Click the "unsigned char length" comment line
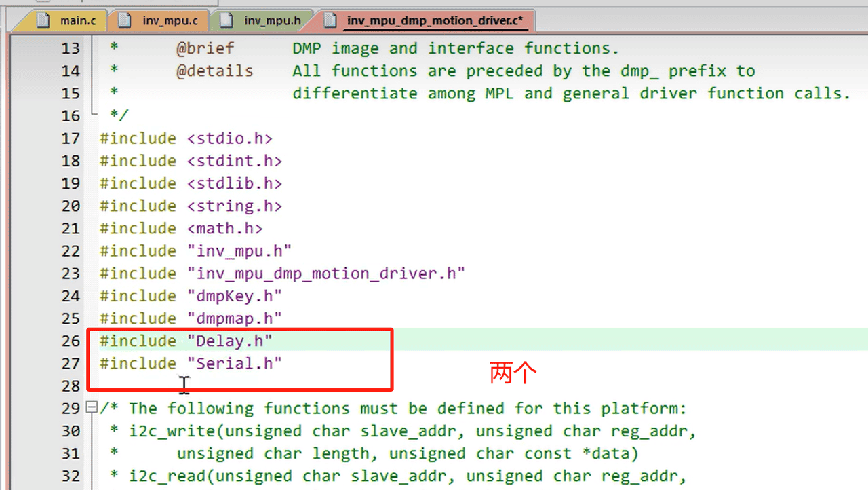Screen dimensions: 868x490 point(374,453)
